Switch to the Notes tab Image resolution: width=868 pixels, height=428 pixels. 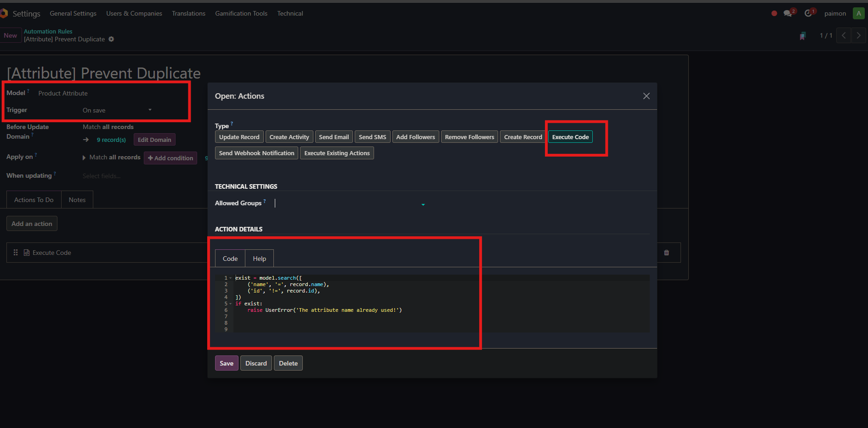(77, 200)
